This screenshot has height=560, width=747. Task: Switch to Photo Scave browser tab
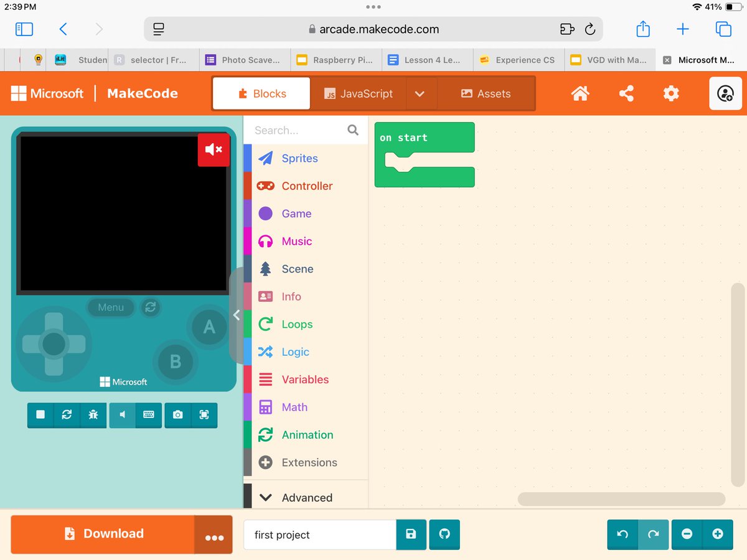[243, 60]
